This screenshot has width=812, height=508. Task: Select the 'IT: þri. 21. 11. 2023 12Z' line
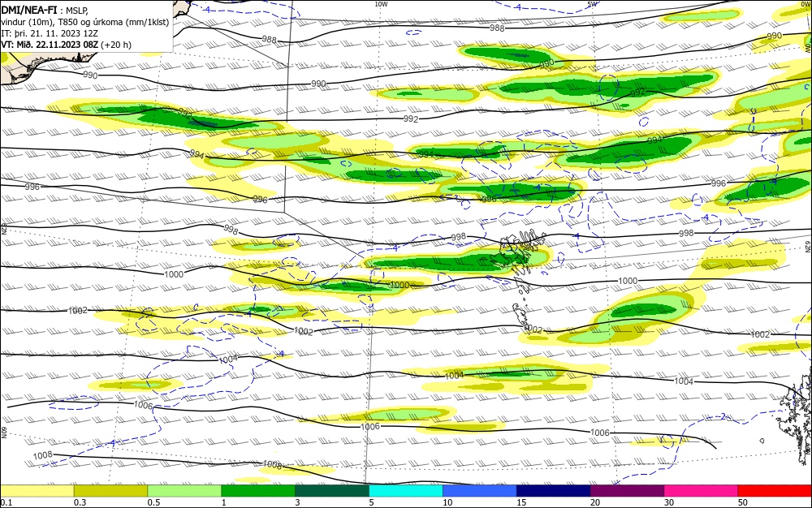[50, 33]
